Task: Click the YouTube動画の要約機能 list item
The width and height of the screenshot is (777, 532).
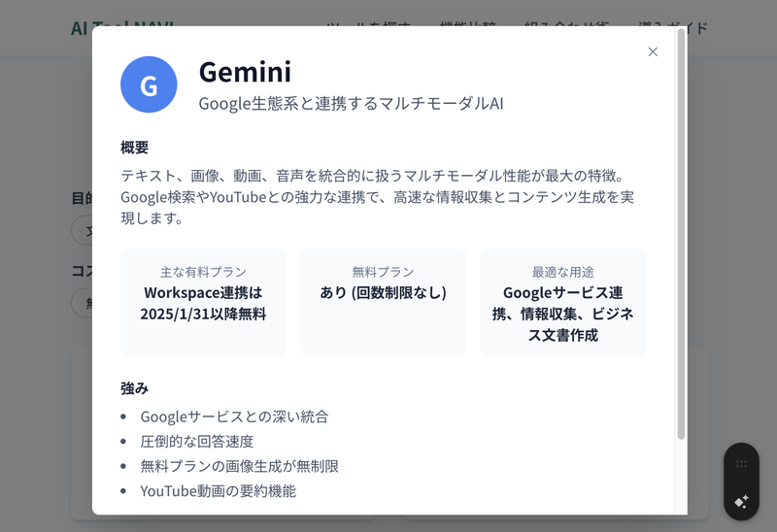Action: point(218,491)
